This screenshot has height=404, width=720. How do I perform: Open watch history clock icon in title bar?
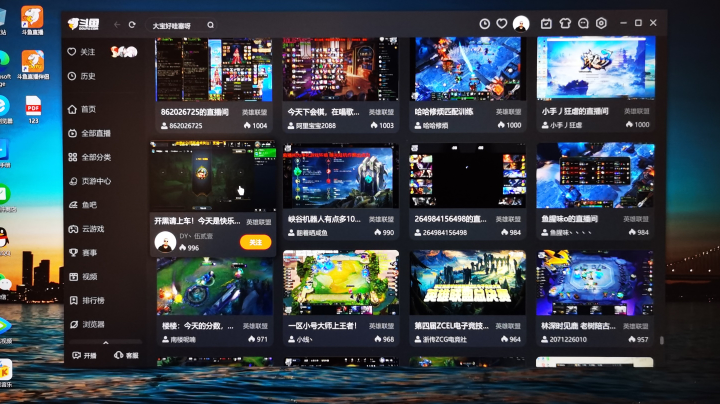click(484, 23)
